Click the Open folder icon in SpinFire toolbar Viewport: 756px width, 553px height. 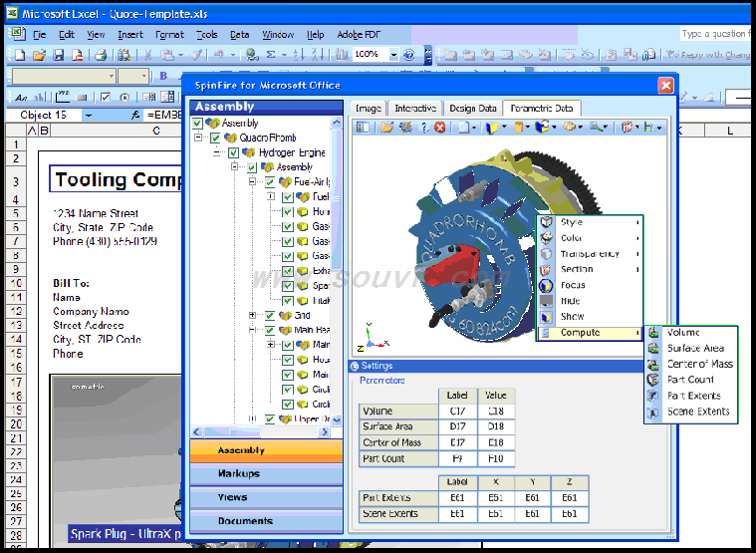pos(385,128)
